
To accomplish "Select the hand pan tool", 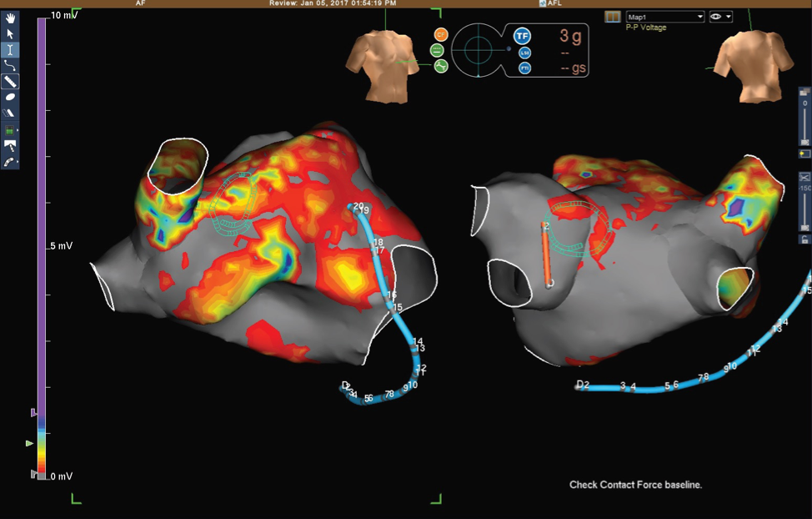I will click(10, 17).
